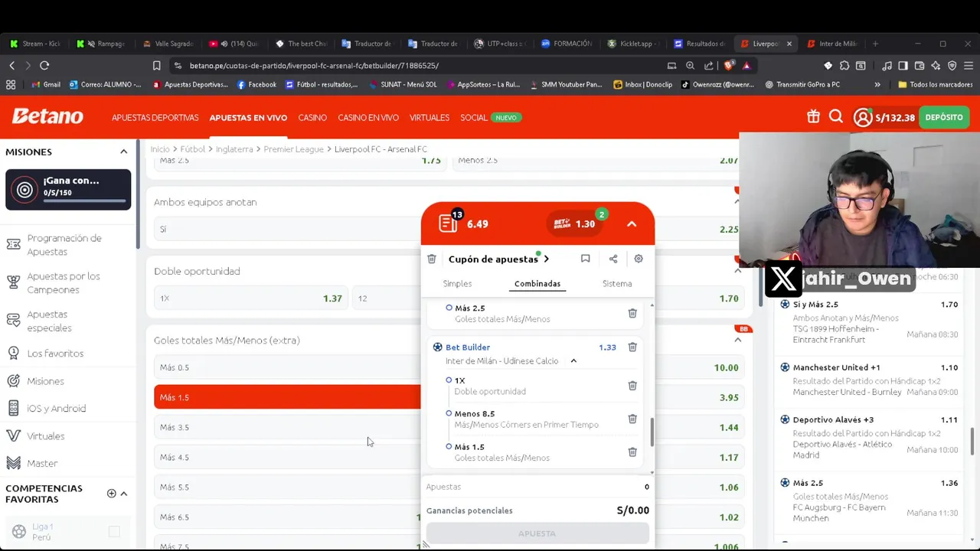Image resolution: width=980 pixels, height=551 pixels.
Task: Delete the 1X Doble oportunidad selection
Action: pyautogui.click(x=632, y=386)
